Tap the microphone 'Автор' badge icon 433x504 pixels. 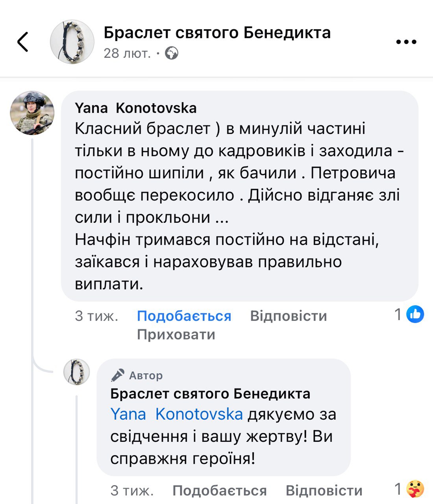click(118, 376)
